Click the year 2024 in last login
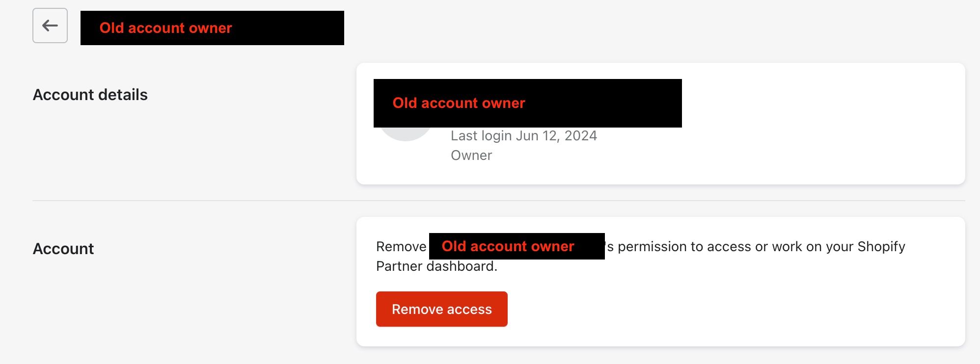Viewport: 980px width, 364px height. (581, 136)
